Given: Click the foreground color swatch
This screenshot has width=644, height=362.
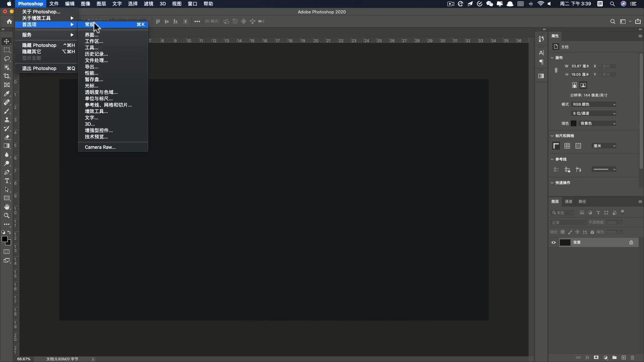Looking at the screenshot, I should click(4, 239).
